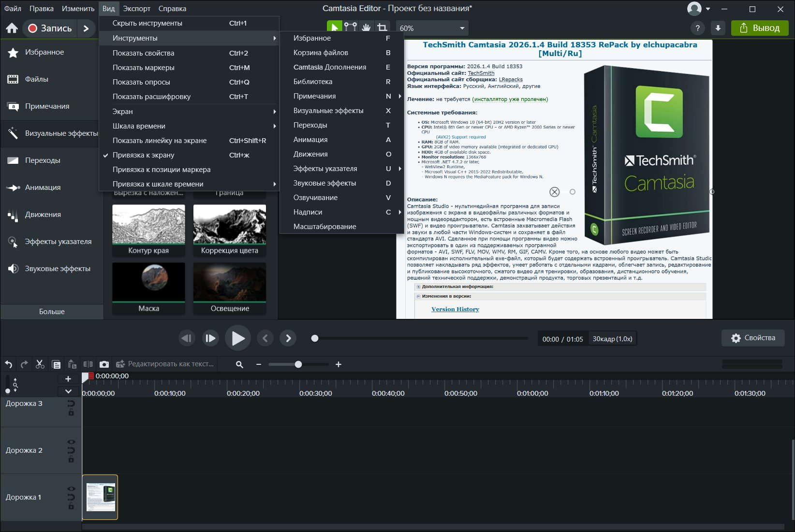Select the canvas Edit pointer tool
Image resolution: width=795 pixels, height=532 pixels.
click(x=334, y=28)
